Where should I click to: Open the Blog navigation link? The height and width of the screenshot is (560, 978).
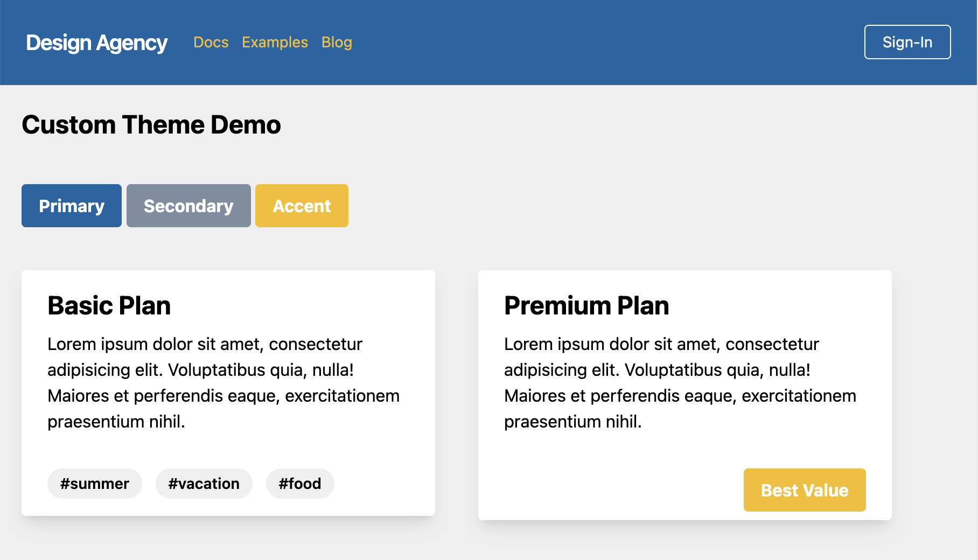tap(337, 43)
